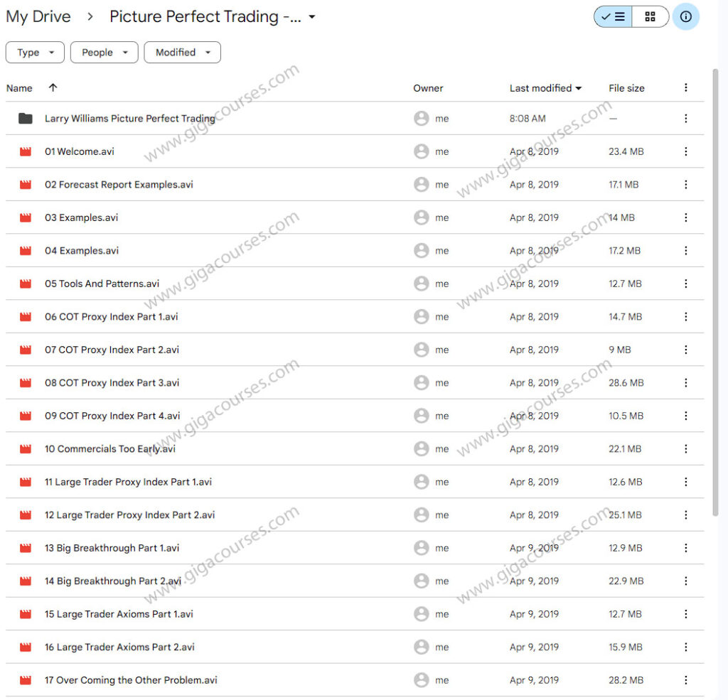Open more actions for 17 Over Coming file

685,680
